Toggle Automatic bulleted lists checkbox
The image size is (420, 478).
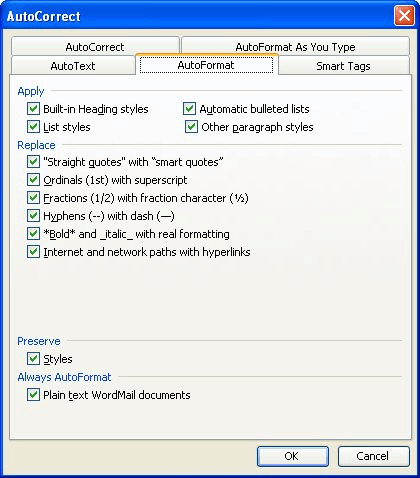tap(189, 109)
